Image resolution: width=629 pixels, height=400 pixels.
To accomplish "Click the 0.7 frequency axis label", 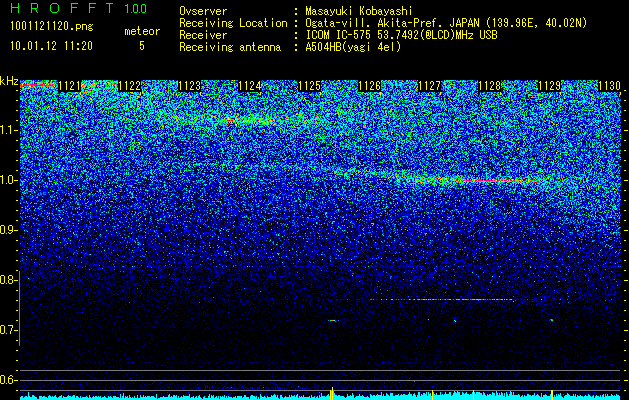I will [9, 330].
